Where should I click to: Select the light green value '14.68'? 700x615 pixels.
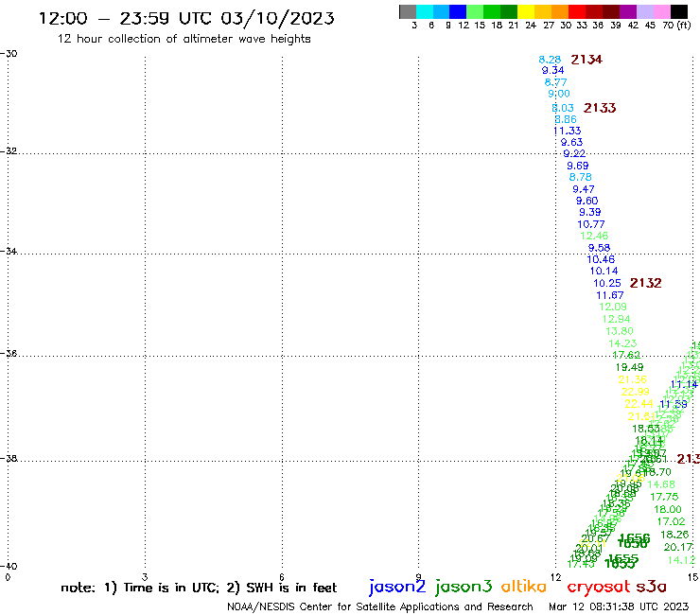(661, 484)
